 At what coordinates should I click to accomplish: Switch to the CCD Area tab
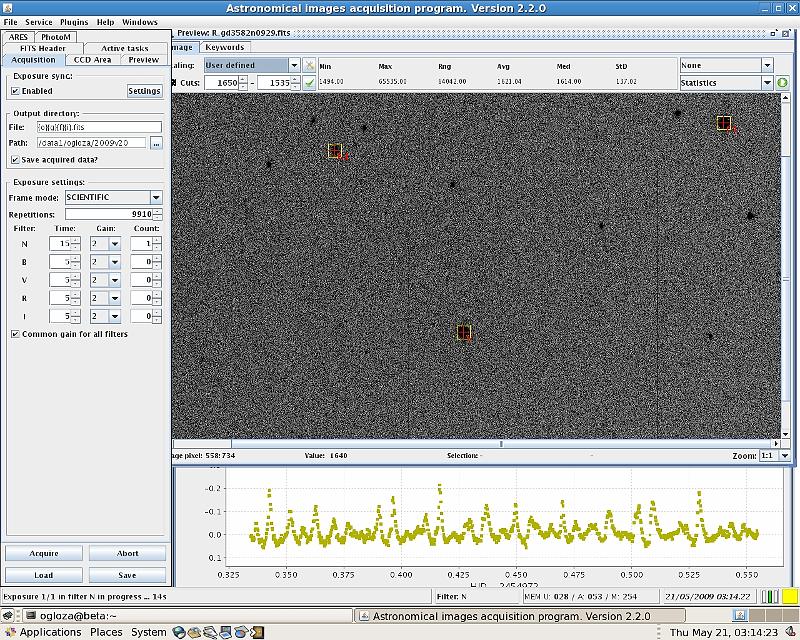(93, 60)
